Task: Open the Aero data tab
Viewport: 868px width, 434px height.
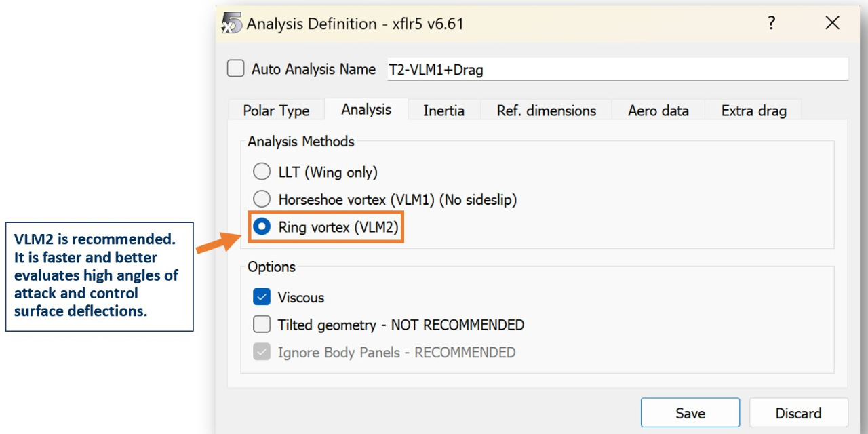Action: tap(658, 111)
